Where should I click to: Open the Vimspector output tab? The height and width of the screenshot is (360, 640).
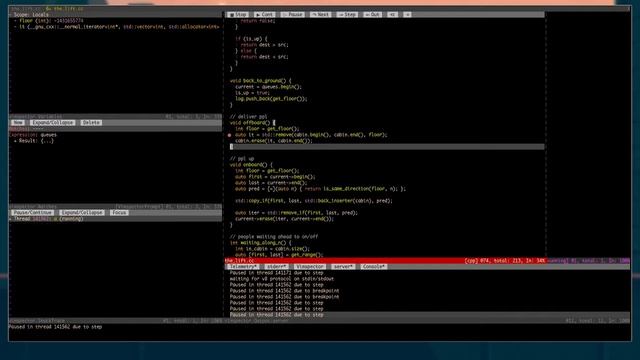tap(309, 267)
